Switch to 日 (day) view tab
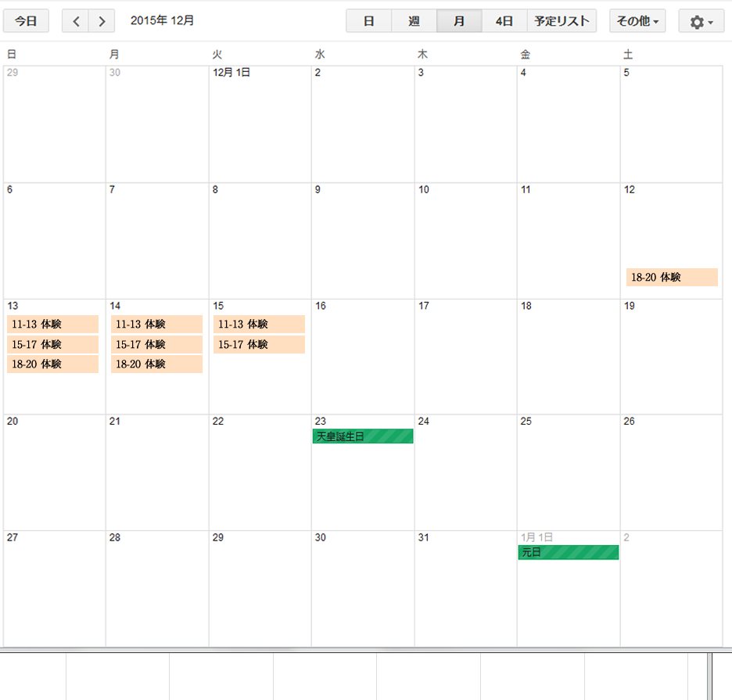Viewport: 732px width, 700px height. pos(368,21)
